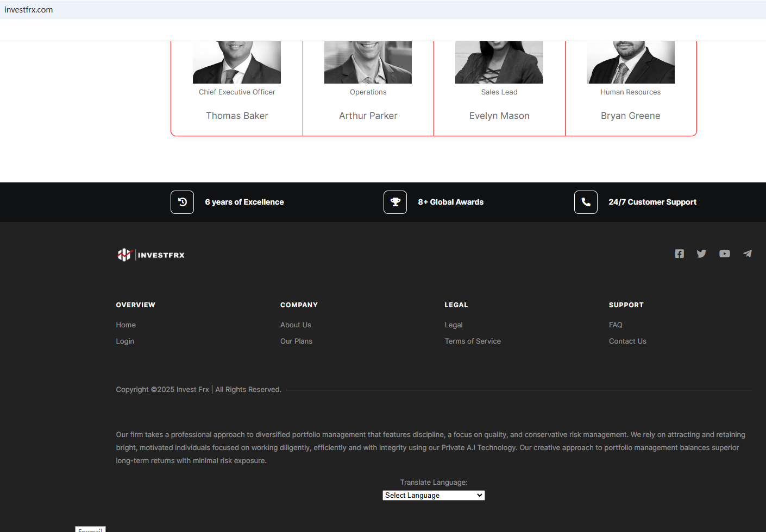The height and width of the screenshot is (532, 766).
Task: Click the COMPANY footer heading
Action: tap(299, 305)
